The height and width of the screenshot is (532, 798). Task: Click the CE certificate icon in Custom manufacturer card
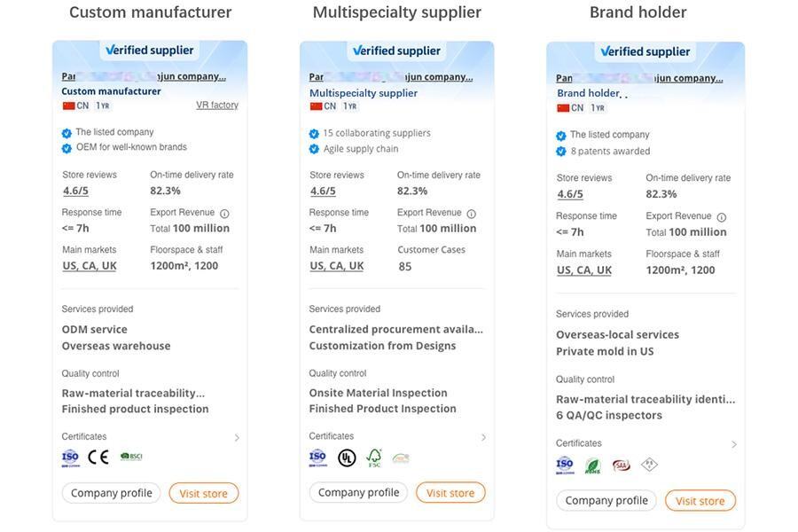[x=98, y=458]
